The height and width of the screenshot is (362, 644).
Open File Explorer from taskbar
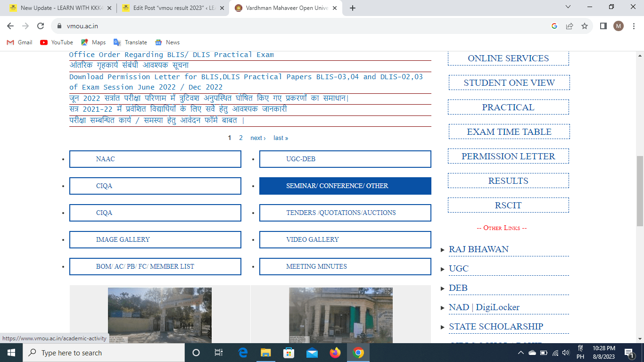pos(266,353)
